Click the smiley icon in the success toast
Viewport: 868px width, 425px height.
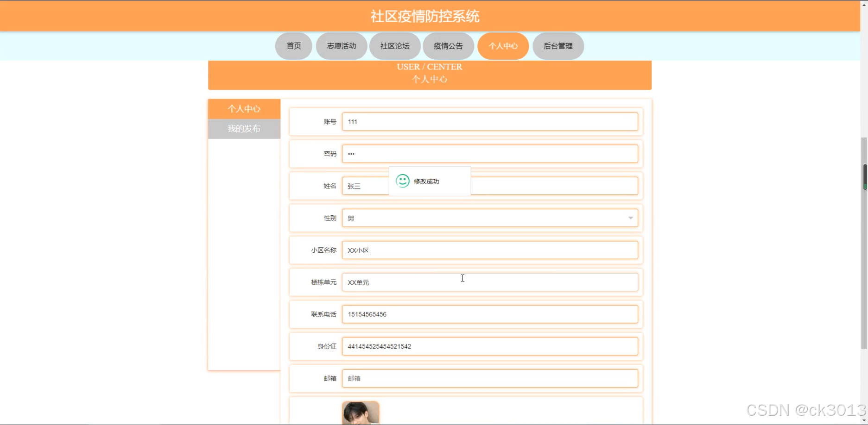coord(402,181)
